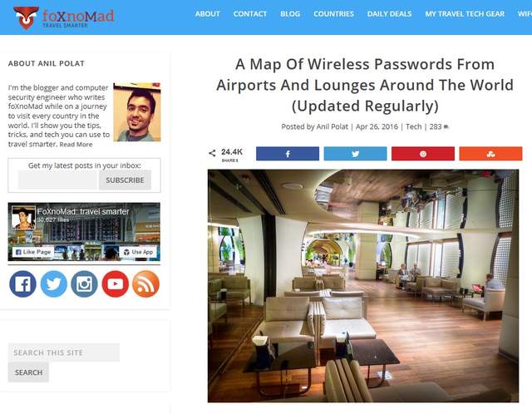The width and height of the screenshot is (532, 414).
Task: Click the Subscribe button
Action: (x=125, y=180)
